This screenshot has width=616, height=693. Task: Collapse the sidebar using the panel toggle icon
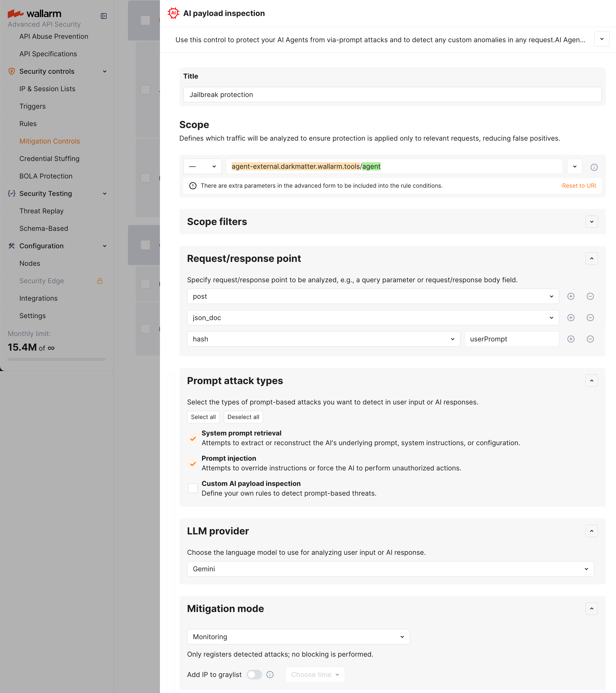[x=104, y=16]
